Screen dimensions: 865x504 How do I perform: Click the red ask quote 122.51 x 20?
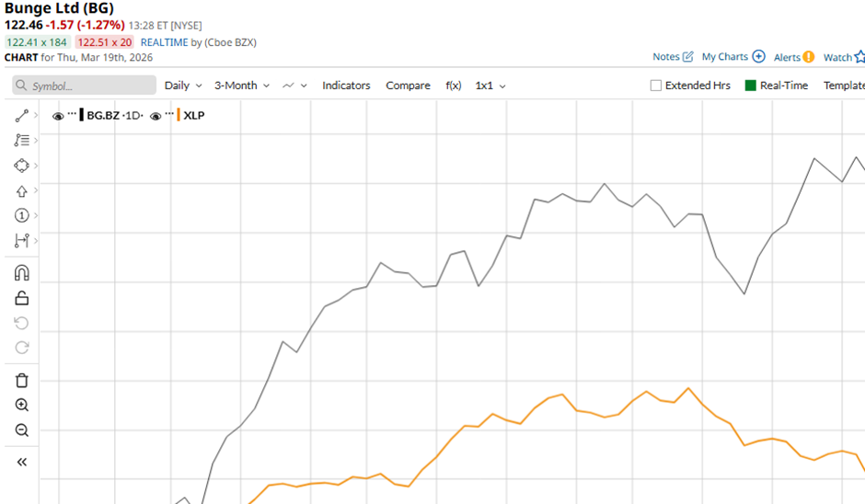pos(104,42)
